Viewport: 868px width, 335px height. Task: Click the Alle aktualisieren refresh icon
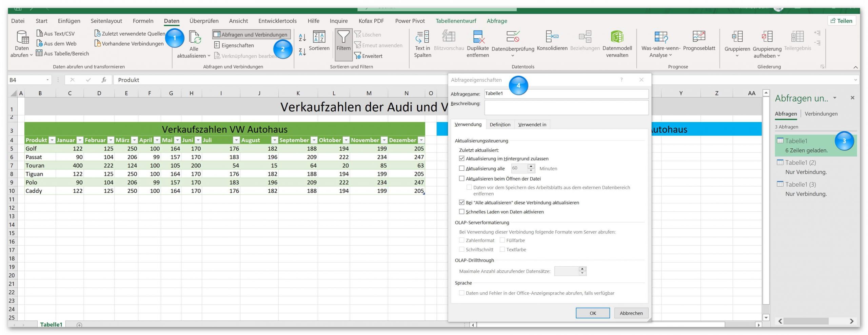(x=195, y=37)
